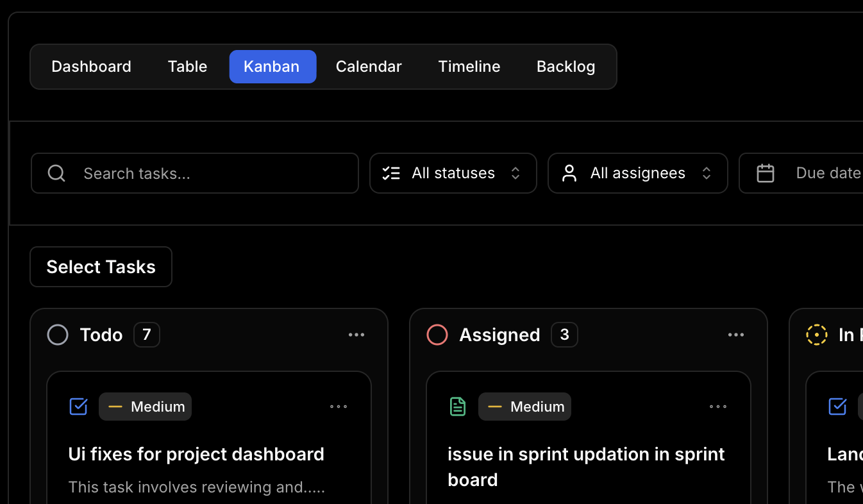The height and width of the screenshot is (504, 863).
Task: Open options menu on Ui fixes card
Action: click(x=339, y=407)
